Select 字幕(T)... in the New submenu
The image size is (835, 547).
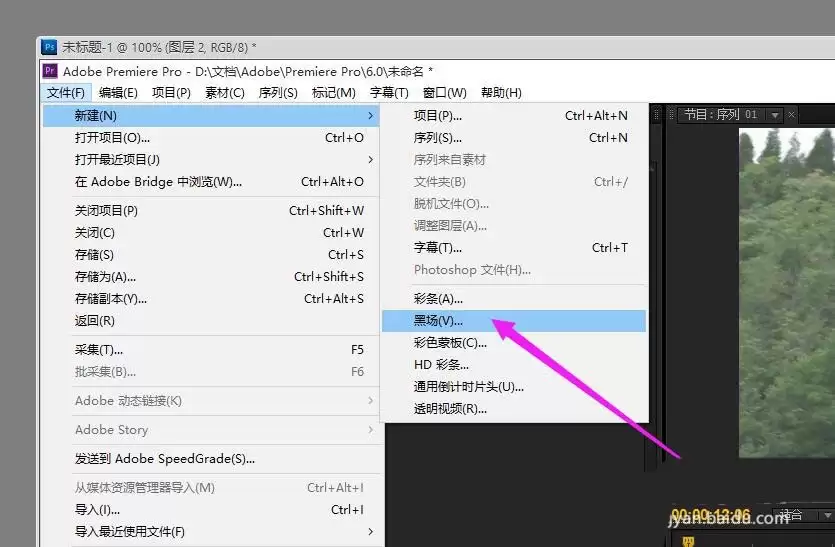(x=514, y=248)
